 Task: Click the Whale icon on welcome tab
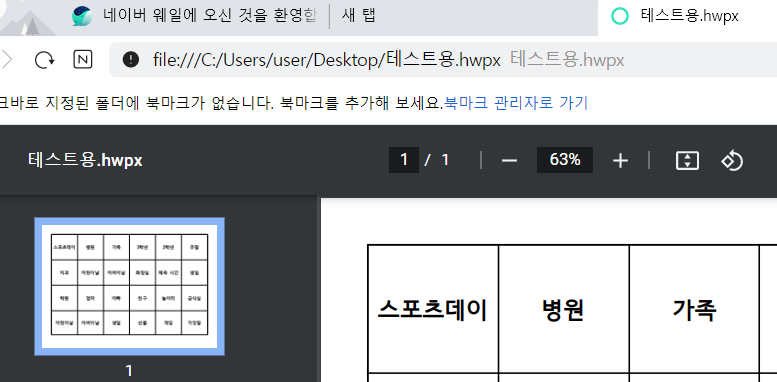82,16
